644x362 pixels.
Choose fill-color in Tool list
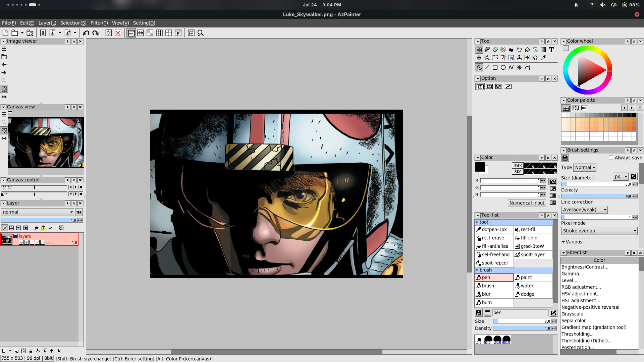pos(533,238)
